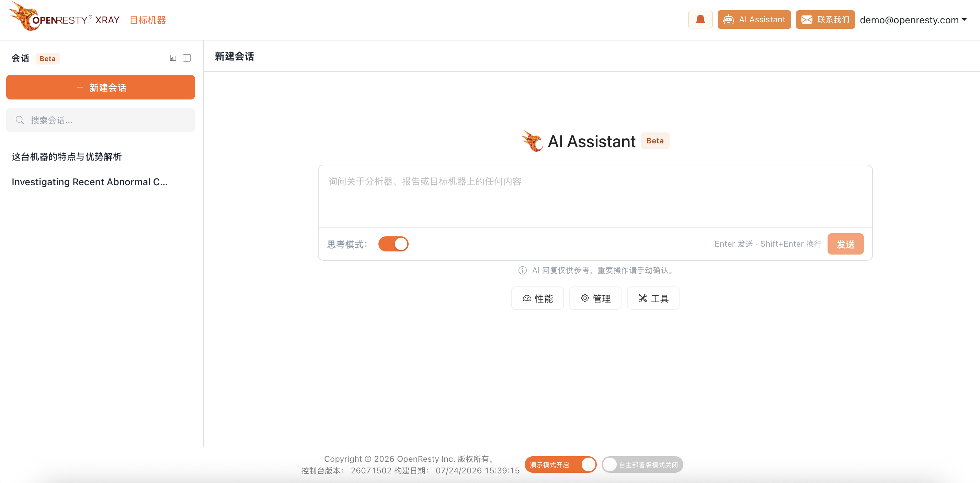The width and height of the screenshot is (980, 483).
Task: Collapse the conversations sidebar panel icon
Action: pos(187,58)
